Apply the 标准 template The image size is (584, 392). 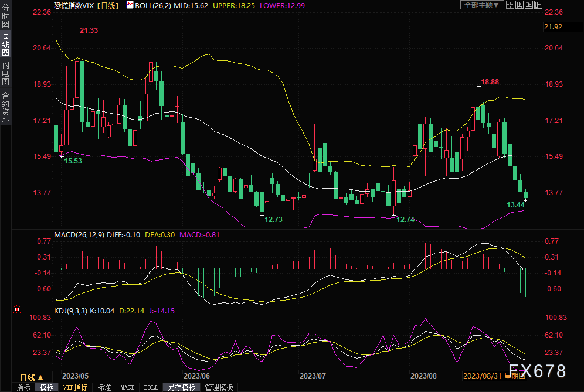(104, 387)
